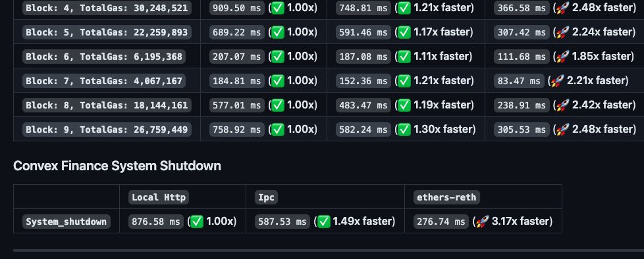Click the green checkmark beside 184.81 ms
This screenshot has height=259, width=644.
click(278, 81)
